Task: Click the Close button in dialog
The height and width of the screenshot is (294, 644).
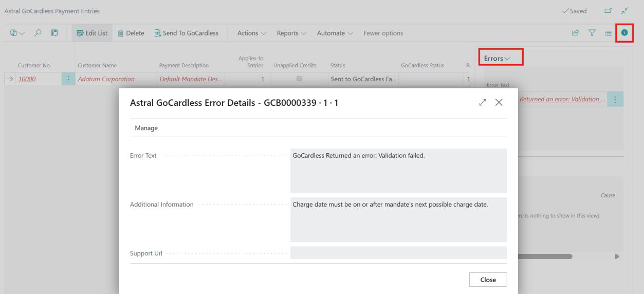Action: [488, 280]
